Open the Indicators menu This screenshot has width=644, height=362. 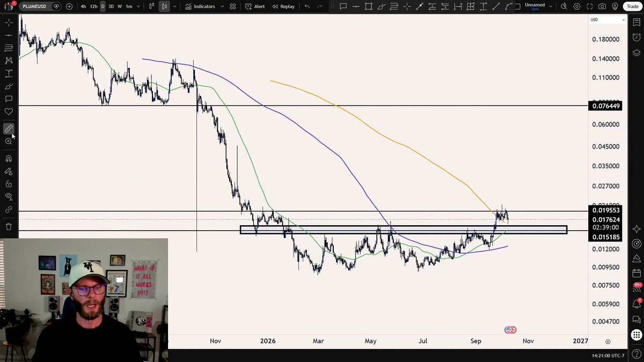click(x=200, y=6)
